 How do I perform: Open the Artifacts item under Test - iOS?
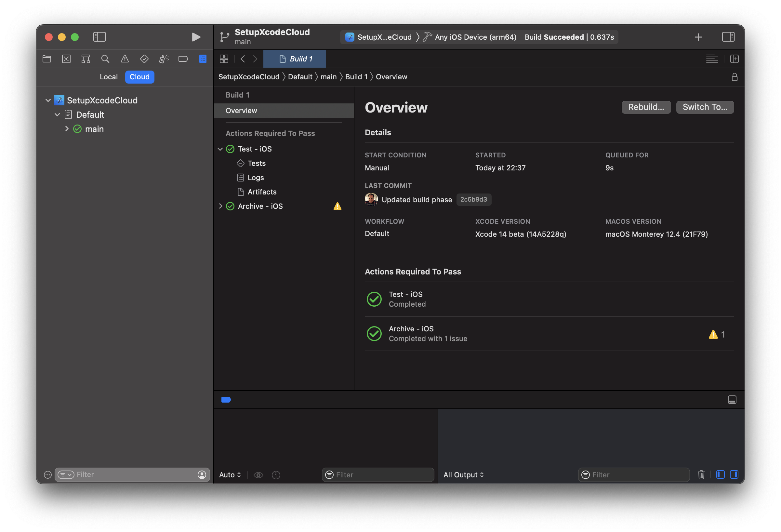[261, 192]
